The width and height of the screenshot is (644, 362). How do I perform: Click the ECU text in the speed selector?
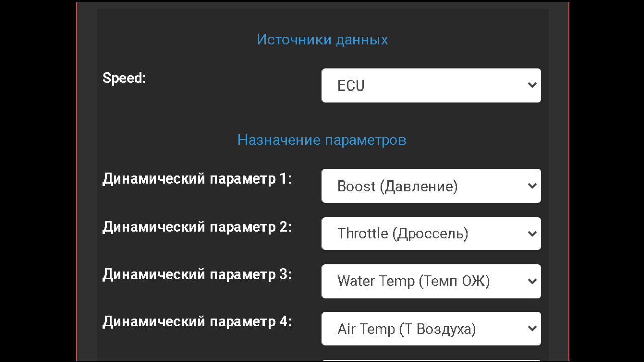351,86
